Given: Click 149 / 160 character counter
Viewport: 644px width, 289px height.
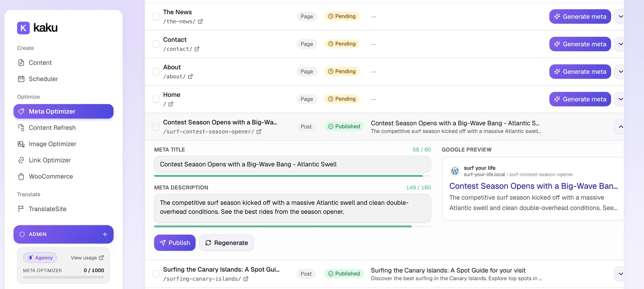Looking at the screenshot, I should (x=419, y=187).
